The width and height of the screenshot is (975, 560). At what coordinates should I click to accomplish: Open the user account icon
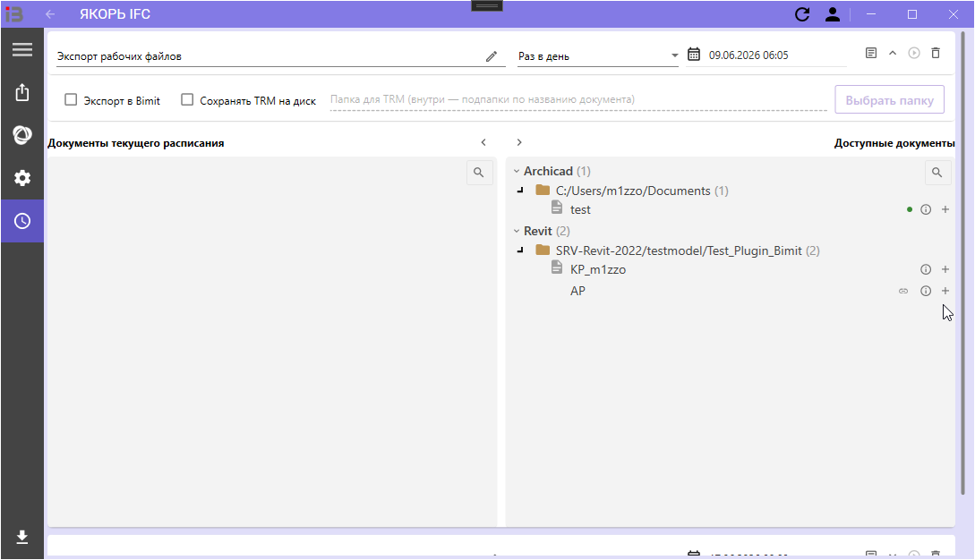pos(833,14)
